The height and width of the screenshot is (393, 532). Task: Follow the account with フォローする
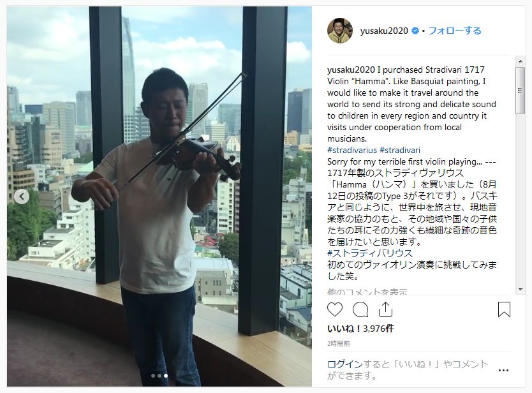click(x=455, y=31)
